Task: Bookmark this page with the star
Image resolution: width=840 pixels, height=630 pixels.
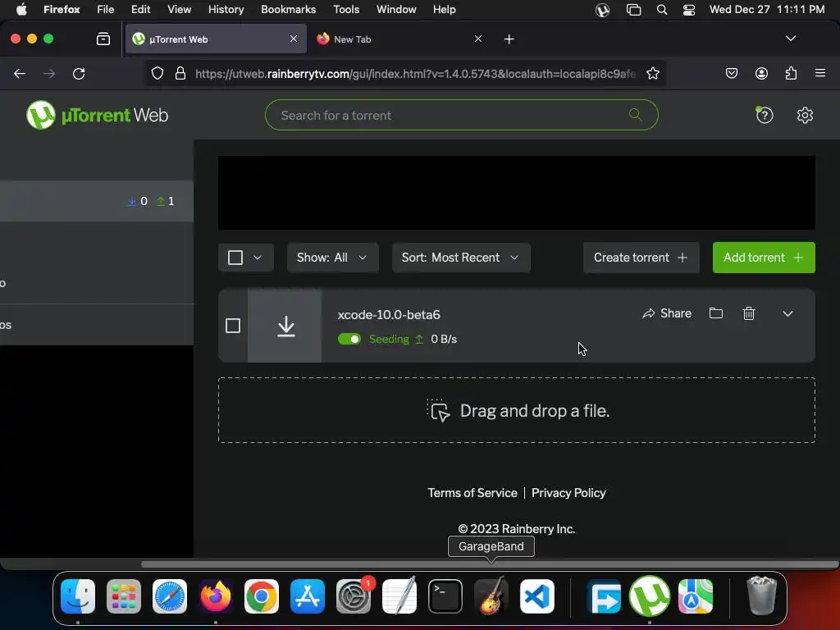Action: (x=652, y=73)
